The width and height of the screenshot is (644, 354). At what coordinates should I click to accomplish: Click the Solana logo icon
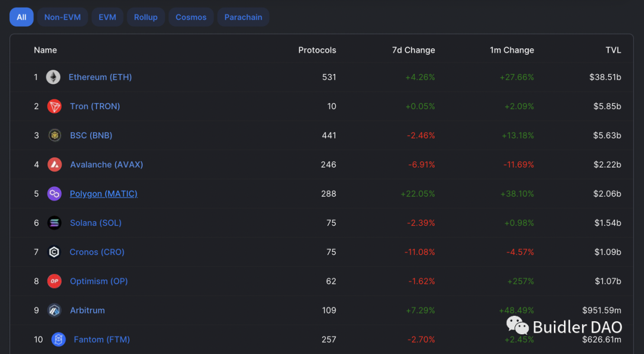pos(54,223)
